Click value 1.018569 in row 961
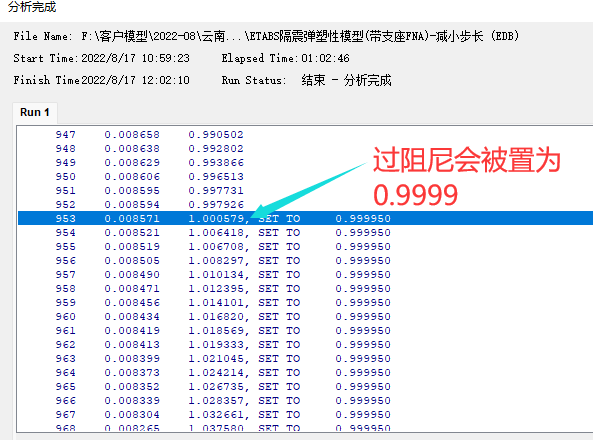593x440 pixels. point(216,331)
